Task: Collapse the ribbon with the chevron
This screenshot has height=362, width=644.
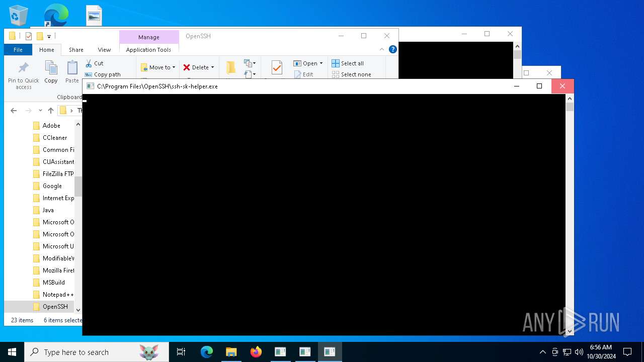Action: (382, 49)
